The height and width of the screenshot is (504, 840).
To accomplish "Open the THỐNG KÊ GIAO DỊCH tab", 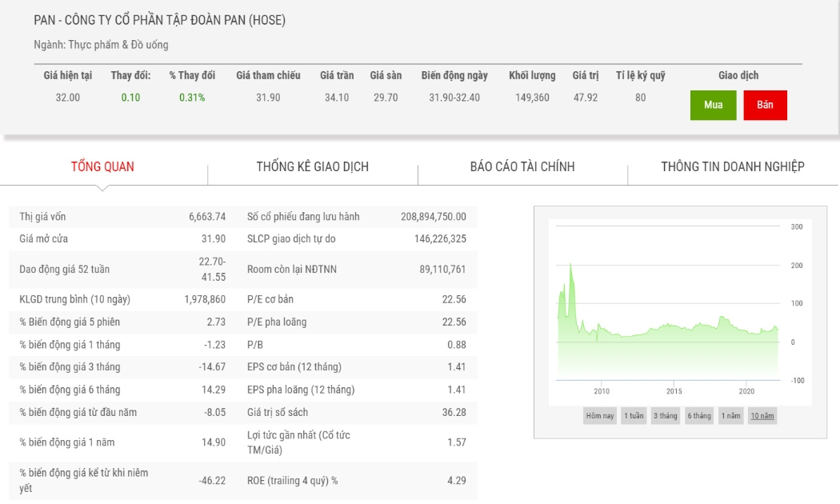I will click(x=312, y=166).
